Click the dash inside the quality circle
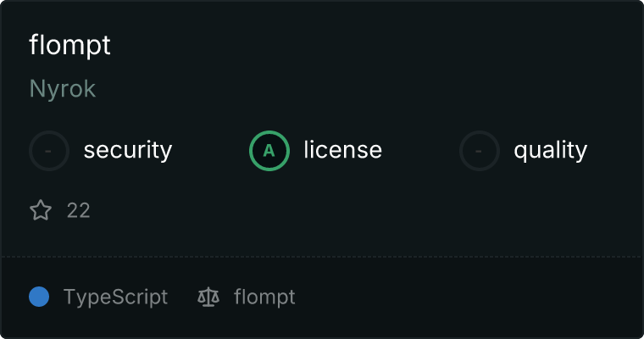644x339 pixels. pyautogui.click(x=478, y=151)
